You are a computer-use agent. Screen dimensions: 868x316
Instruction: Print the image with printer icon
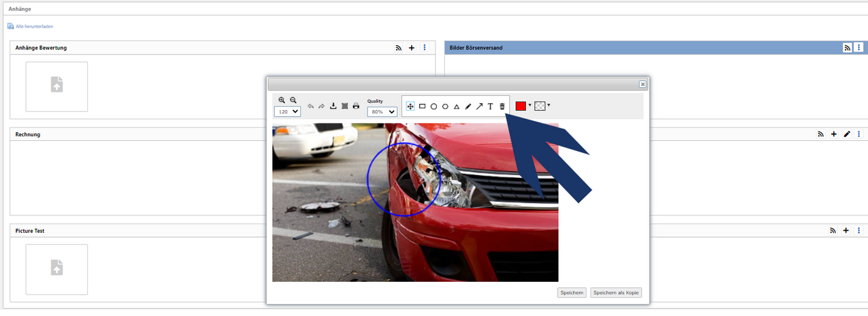pos(356,106)
